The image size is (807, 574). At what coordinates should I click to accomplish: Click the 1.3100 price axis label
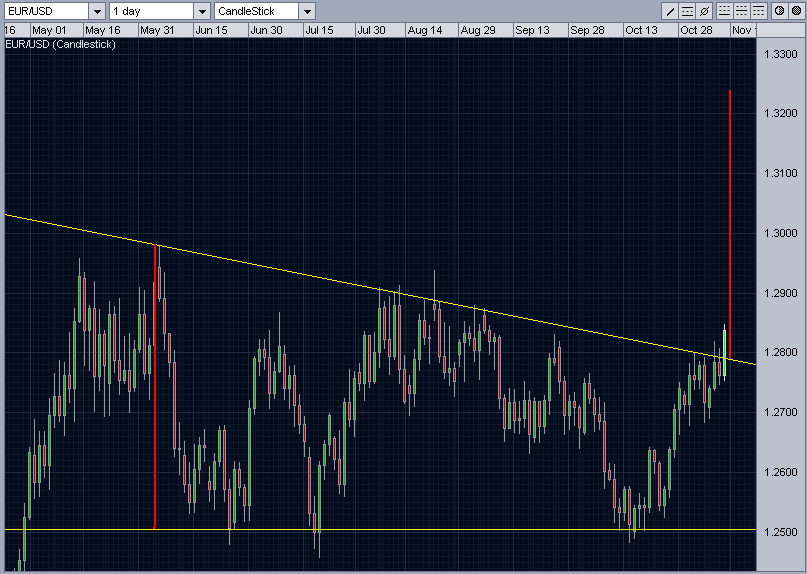coord(781,173)
